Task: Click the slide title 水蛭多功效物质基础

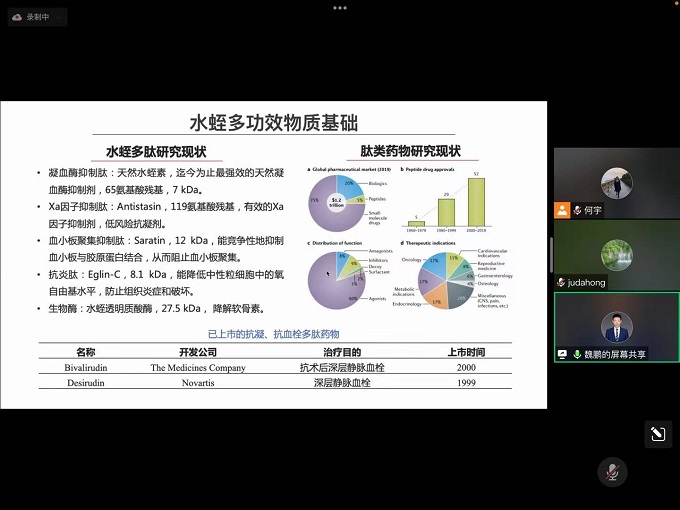Action: click(274, 123)
